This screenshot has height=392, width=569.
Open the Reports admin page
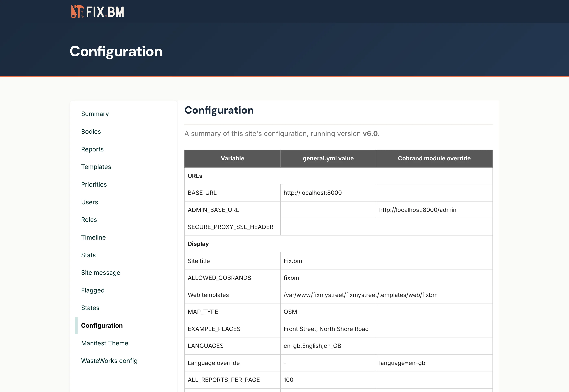[92, 149]
